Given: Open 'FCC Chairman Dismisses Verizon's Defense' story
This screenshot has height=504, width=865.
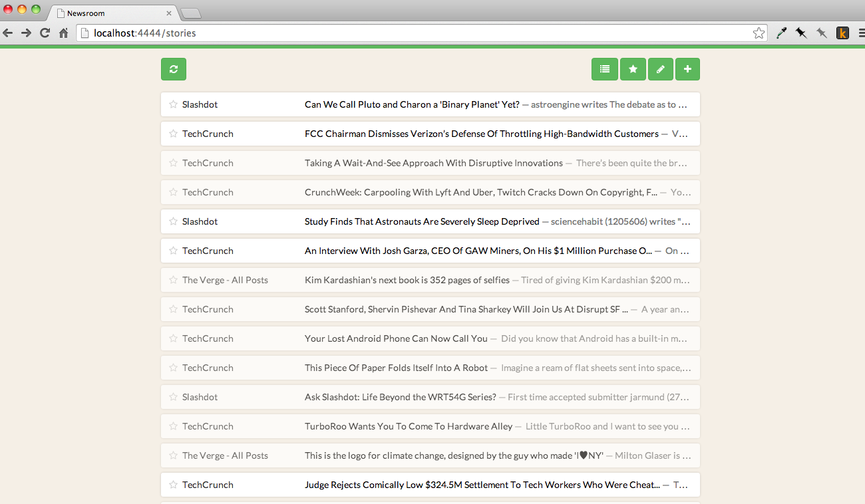Looking at the screenshot, I should 482,134.
